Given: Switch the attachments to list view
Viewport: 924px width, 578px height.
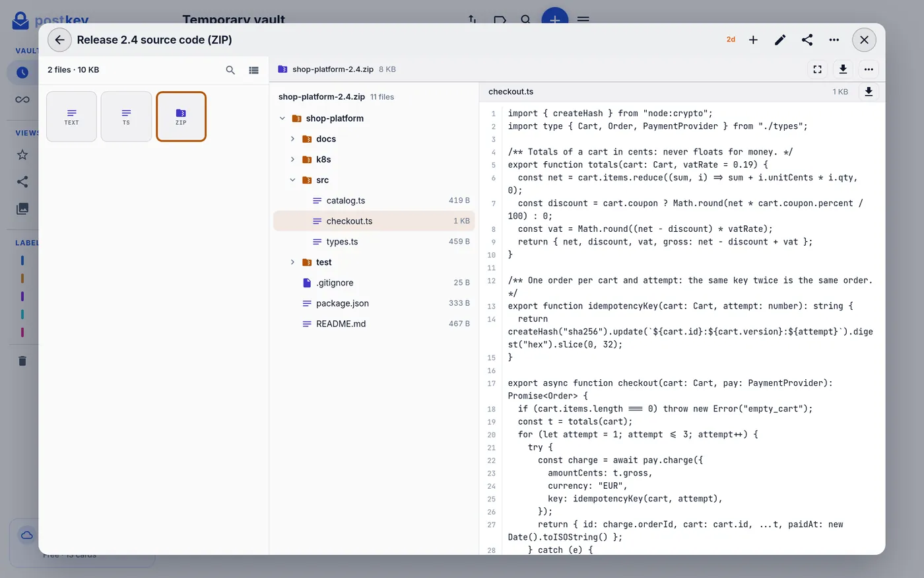Looking at the screenshot, I should [253, 70].
